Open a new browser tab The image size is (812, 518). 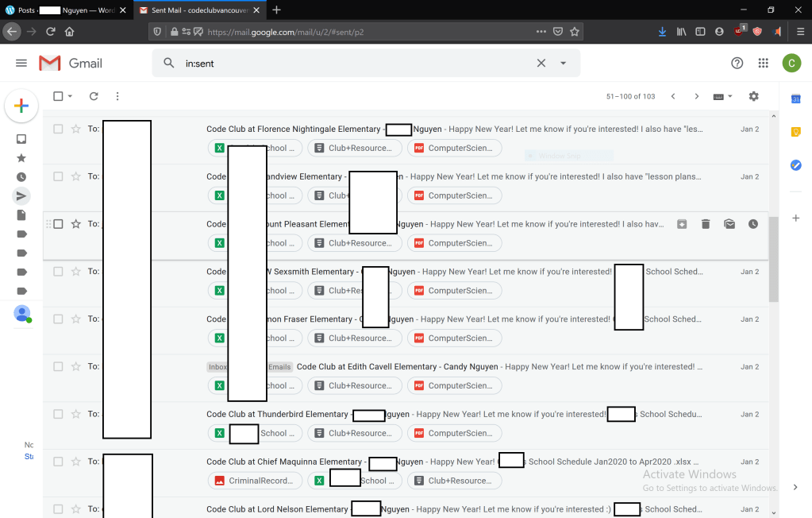pyautogui.click(x=276, y=10)
